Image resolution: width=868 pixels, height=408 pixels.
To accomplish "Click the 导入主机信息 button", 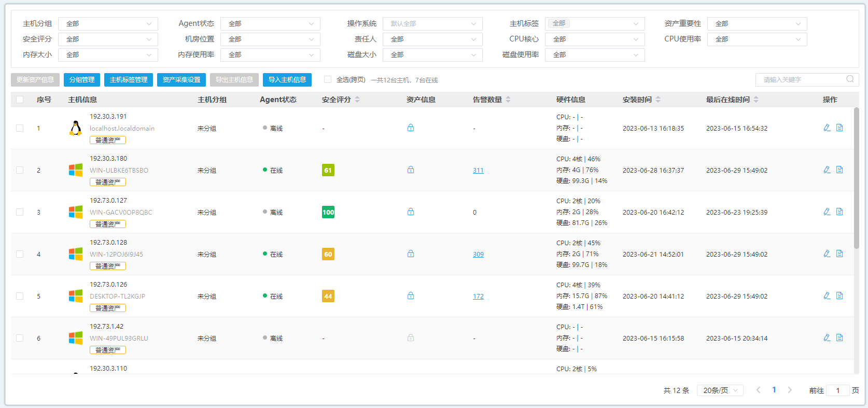I will pos(287,80).
